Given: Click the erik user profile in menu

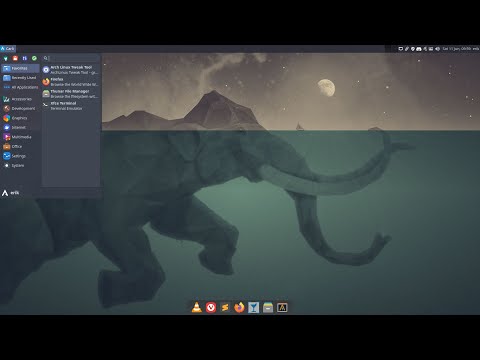Looking at the screenshot, I should (11, 193).
